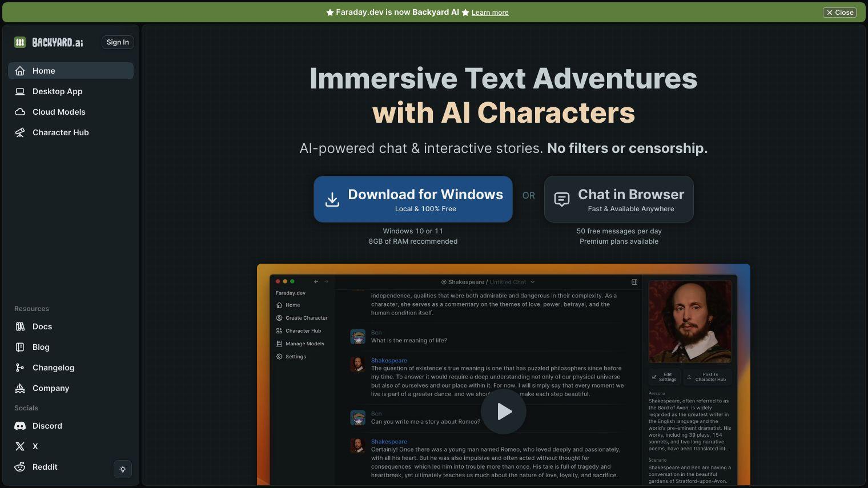Click the download arrow icon
868x488 pixels.
[x=332, y=199]
